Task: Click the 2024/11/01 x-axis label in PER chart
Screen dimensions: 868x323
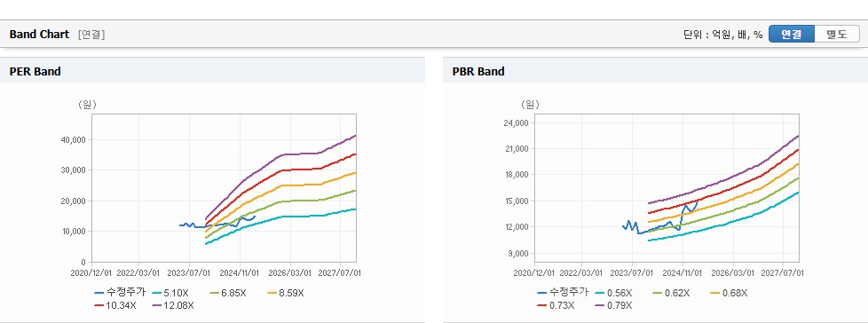Action: coord(241,272)
